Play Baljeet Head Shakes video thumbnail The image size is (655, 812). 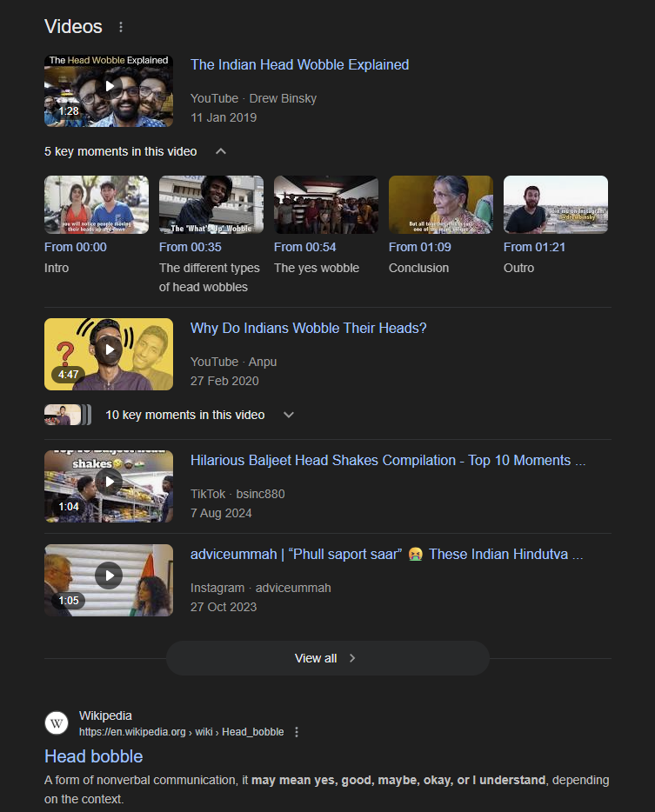[x=109, y=486]
